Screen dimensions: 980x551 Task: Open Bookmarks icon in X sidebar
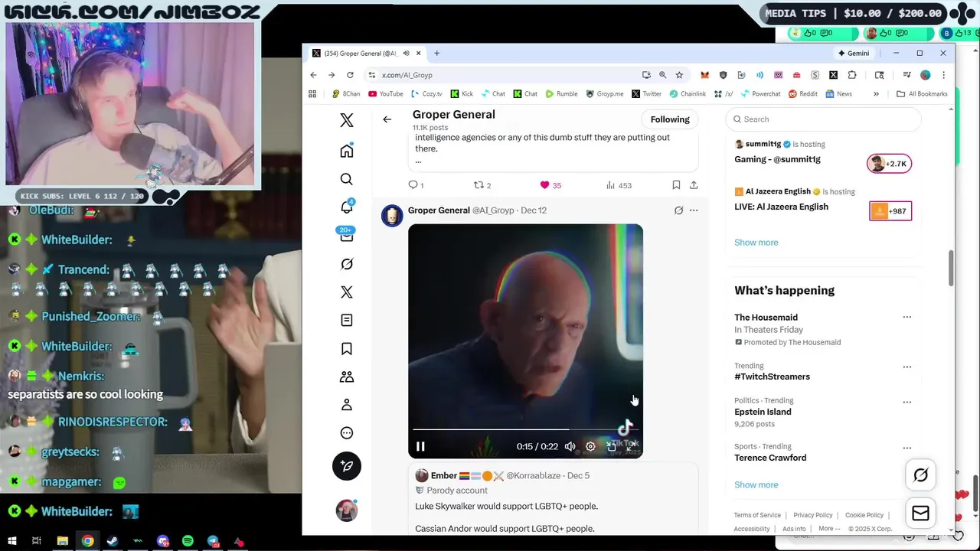tap(347, 349)
